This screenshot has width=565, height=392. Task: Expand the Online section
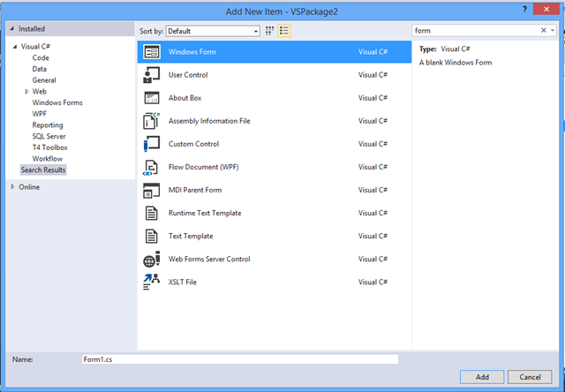click(12, 187)
